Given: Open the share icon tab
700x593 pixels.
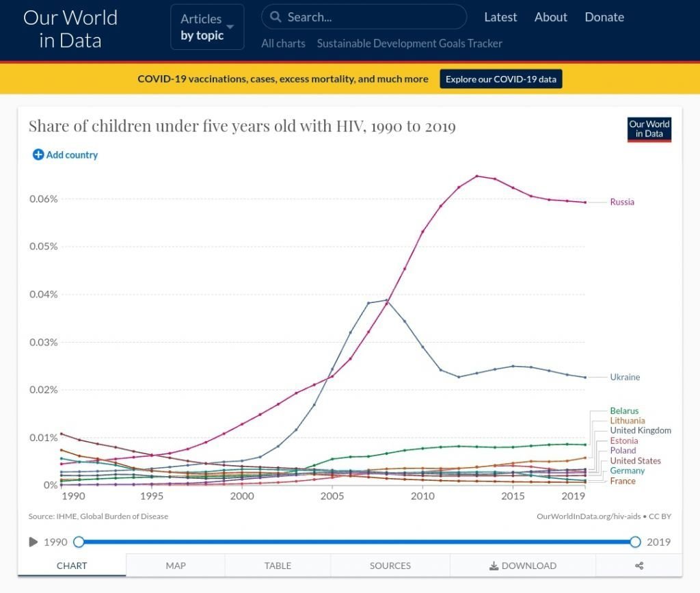Looking at the screenshot, I should point(639,566).
